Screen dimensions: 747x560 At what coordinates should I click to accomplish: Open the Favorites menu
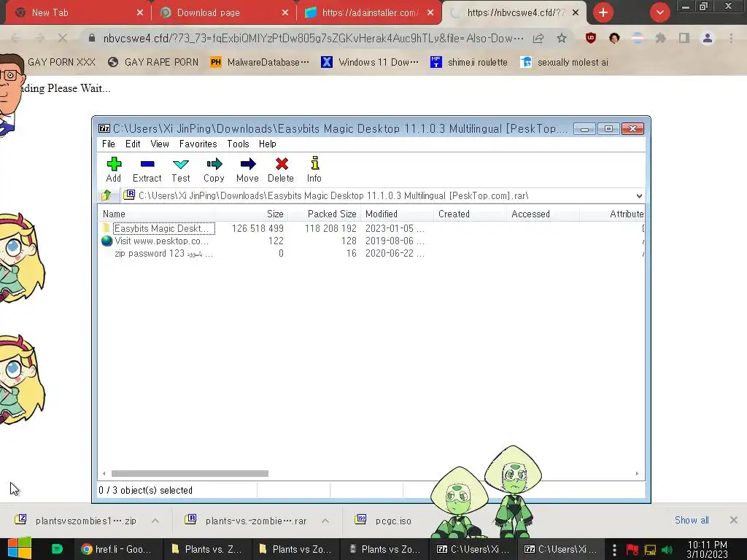coord(198,144)
